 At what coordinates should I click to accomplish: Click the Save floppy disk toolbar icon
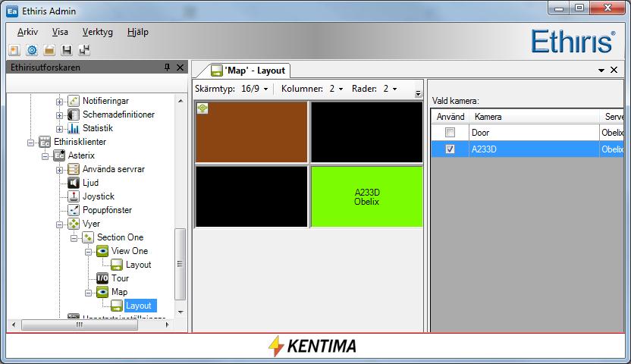(67, 50)
